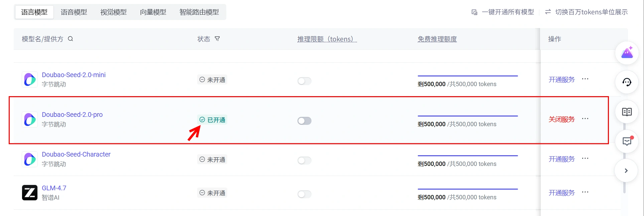Screen dimensions: 644x216
Task: Click 开通服务 for GLM-4.7
Action: pyautogui.click(x=561, y=193)
